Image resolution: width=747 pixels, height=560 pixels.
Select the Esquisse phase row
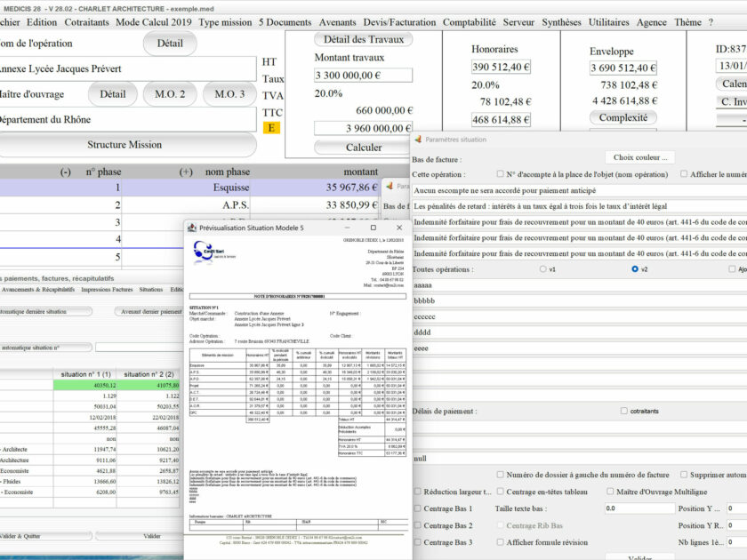(x=189, y=188)
